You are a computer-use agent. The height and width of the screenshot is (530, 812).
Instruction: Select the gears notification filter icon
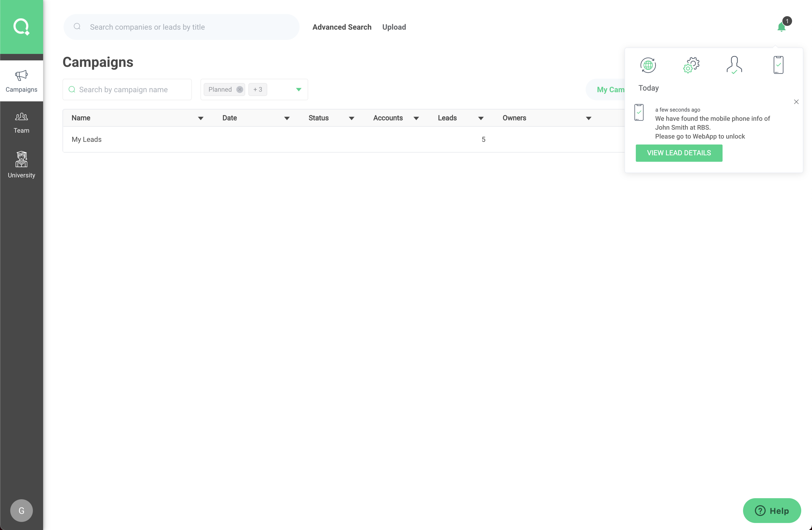(x=691, y=65)
